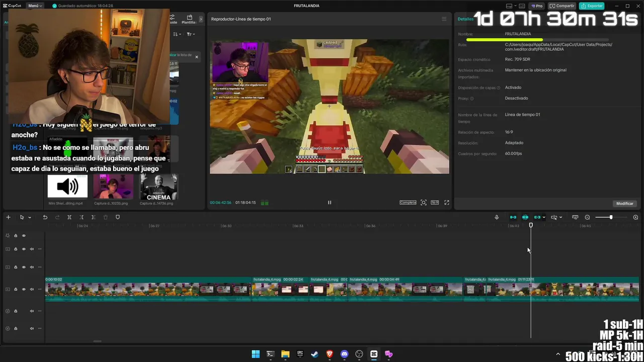This screenshot has height=362, width=644.
Task: Select the Captura d...10235.png thumbnail
Action: 113,187
